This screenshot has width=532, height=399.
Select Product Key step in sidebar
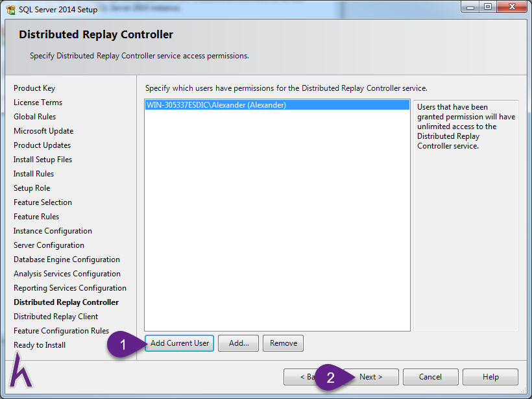pos(34,88)
